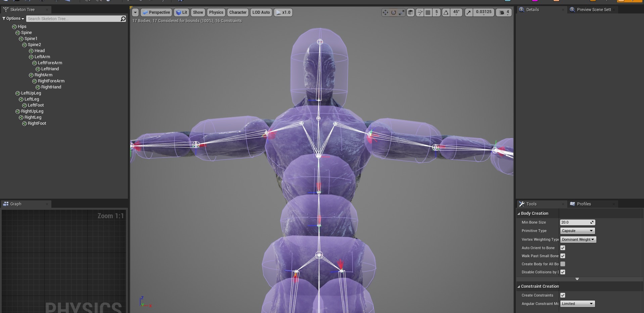Switch to the Profiles tab

593,204
